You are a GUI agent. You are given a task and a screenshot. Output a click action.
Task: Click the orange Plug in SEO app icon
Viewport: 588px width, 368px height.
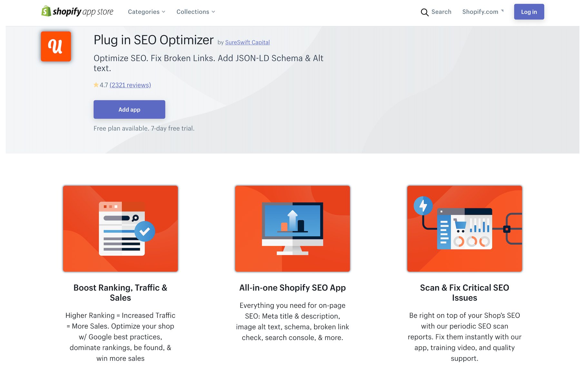[56, 46]
